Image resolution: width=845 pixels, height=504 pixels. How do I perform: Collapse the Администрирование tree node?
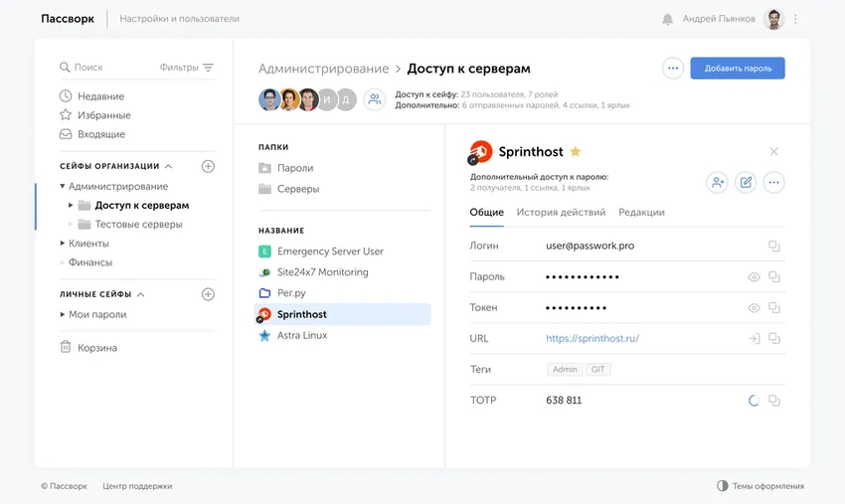(x=62, y=186)
